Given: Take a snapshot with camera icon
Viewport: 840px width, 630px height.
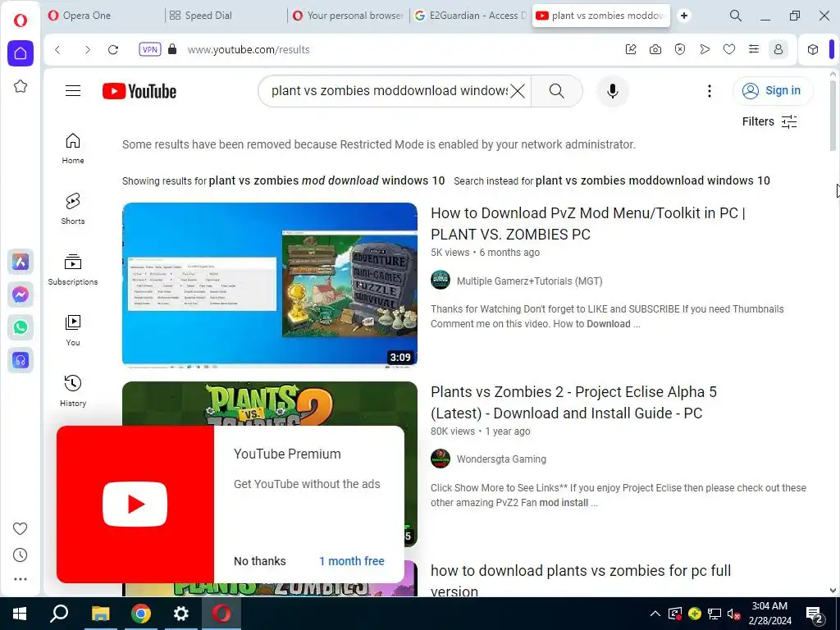Looking at the screenshot, I should point(655,49).
